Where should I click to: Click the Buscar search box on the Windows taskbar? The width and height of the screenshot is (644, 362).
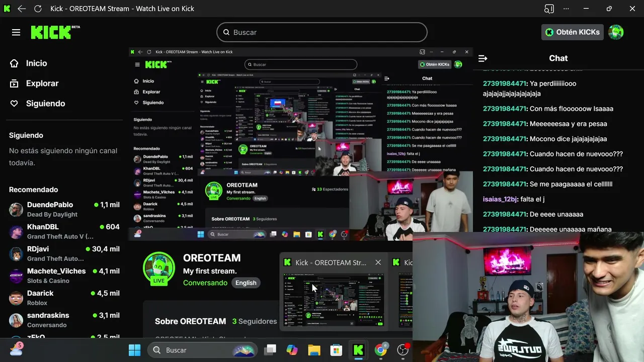(202, 350)
